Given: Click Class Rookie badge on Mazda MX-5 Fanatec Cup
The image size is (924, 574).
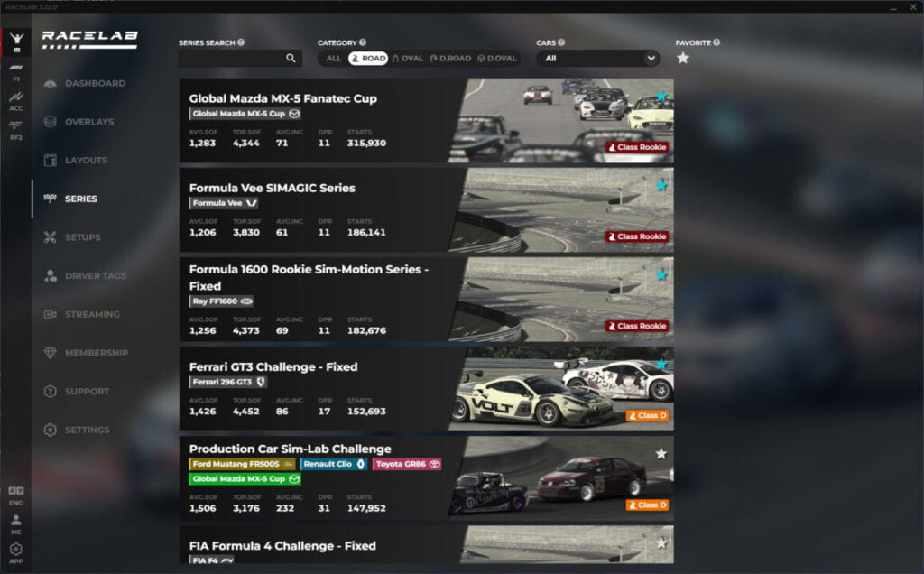Looking at the screenshot, I should pos(637,147).
